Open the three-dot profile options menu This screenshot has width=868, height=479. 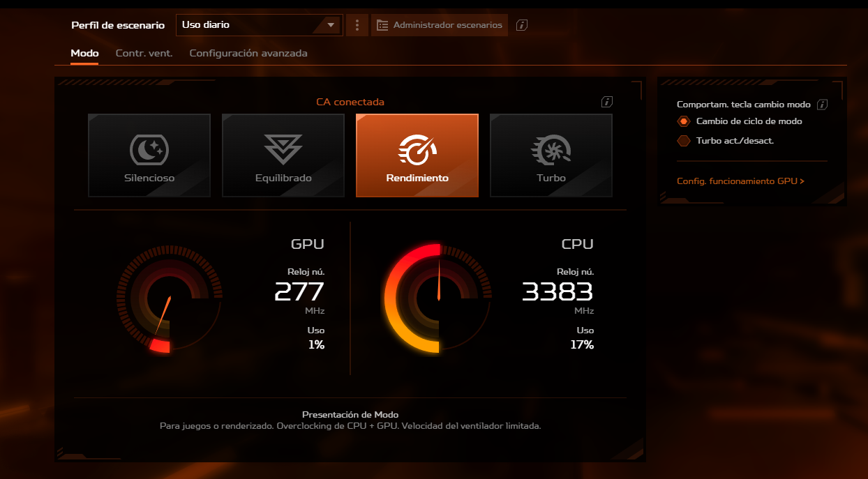pyautogui.click(x=357, y=25)
